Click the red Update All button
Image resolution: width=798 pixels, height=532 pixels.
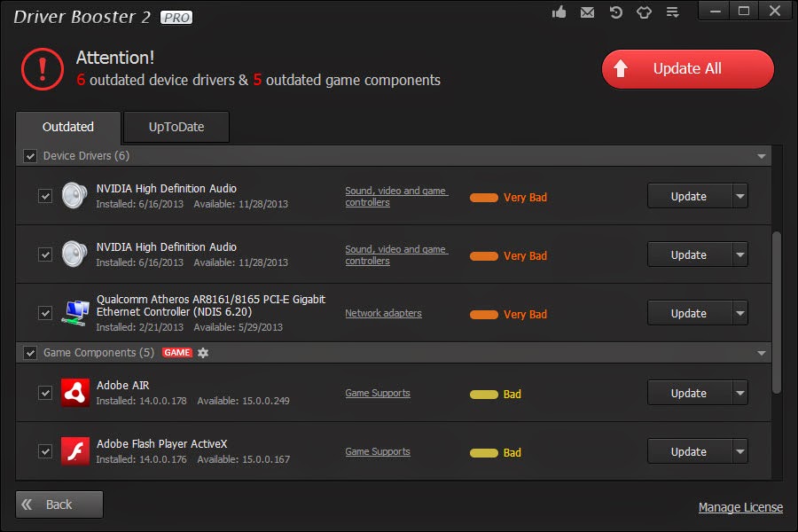pos(687,69)
